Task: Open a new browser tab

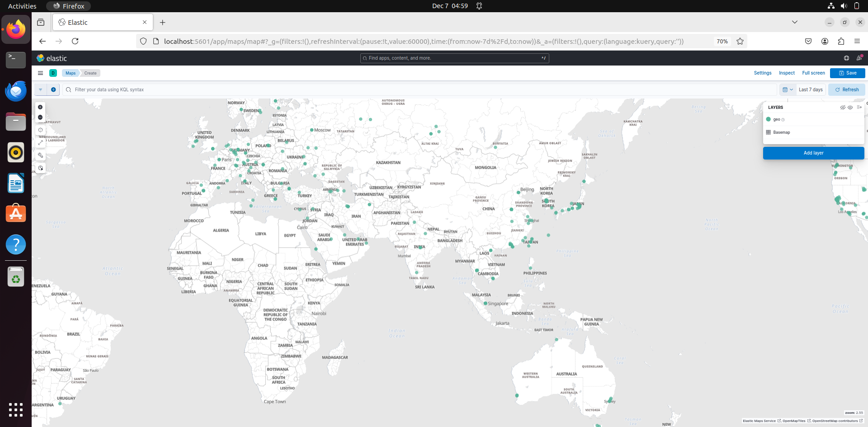Action: pyautogui.click(x=163, y=22)
